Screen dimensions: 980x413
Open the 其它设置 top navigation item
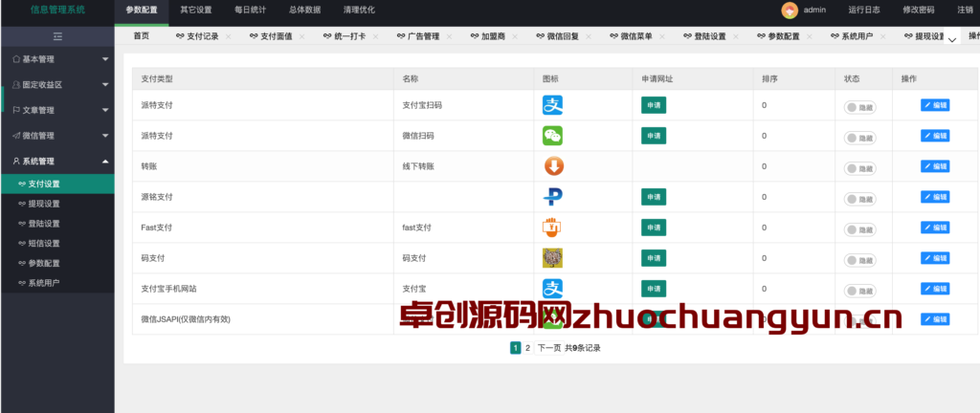pos(195,11)
